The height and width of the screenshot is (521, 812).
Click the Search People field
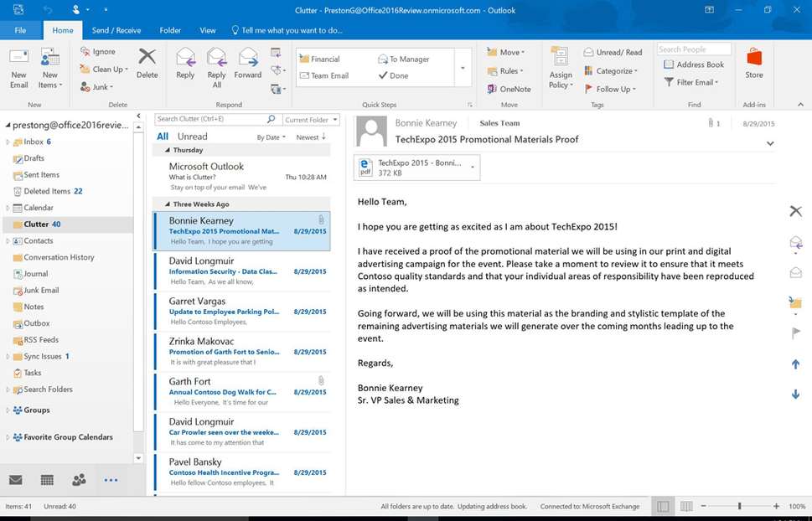[x=694, y=49]
